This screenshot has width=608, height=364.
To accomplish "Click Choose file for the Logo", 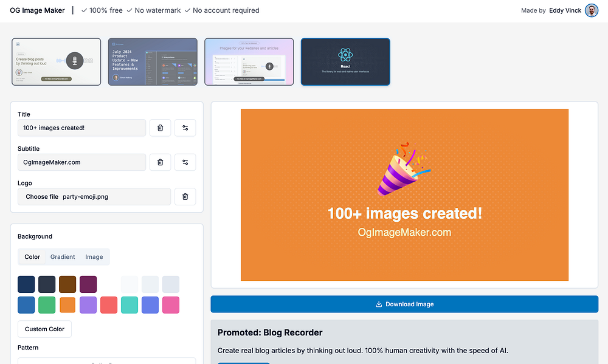I will pos(42,196).
